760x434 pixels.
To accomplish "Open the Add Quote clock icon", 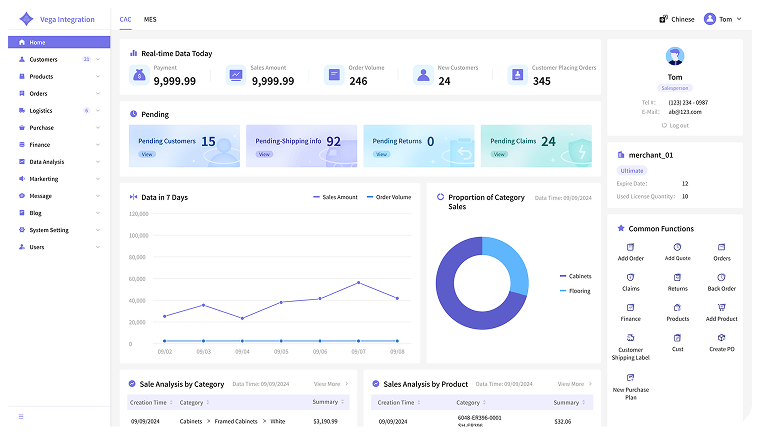I will pos(677,247).
